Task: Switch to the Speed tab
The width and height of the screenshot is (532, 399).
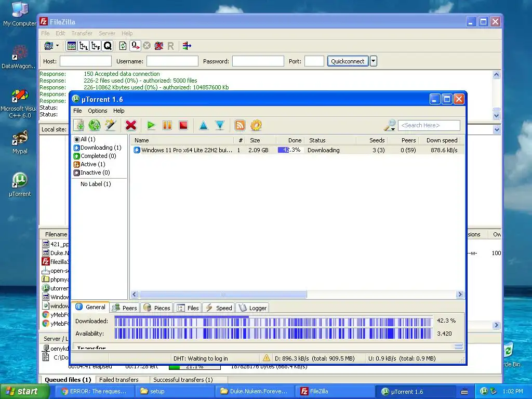Action: (x=219, y=308)
